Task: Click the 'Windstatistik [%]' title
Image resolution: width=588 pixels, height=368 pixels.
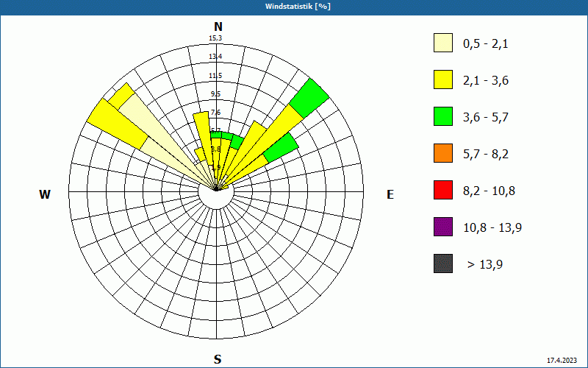Action: tap(298, 7)
